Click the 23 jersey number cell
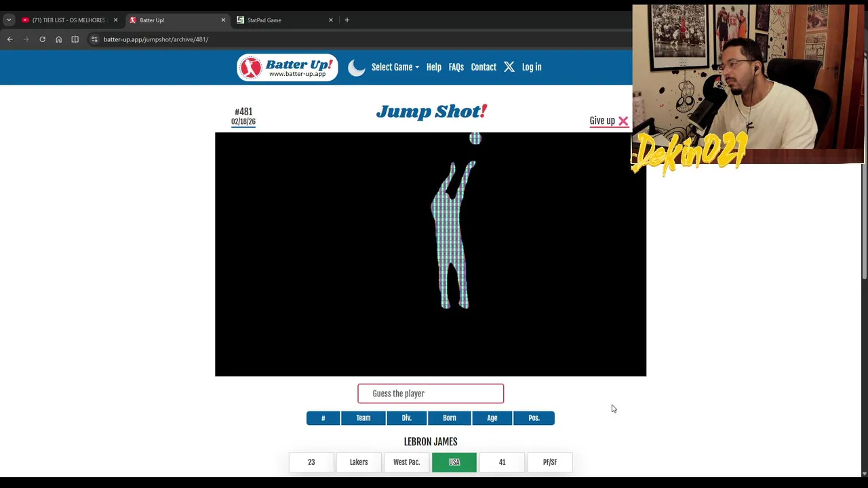 [311, 462]
